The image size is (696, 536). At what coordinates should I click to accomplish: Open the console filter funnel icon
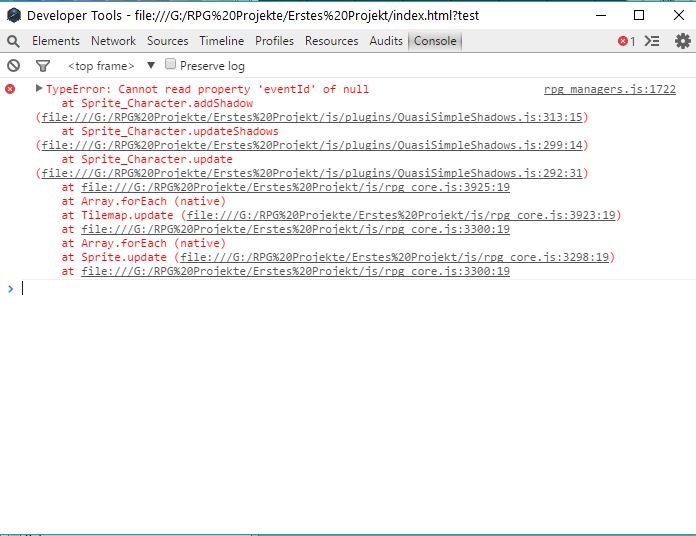(x=43, y=66)
